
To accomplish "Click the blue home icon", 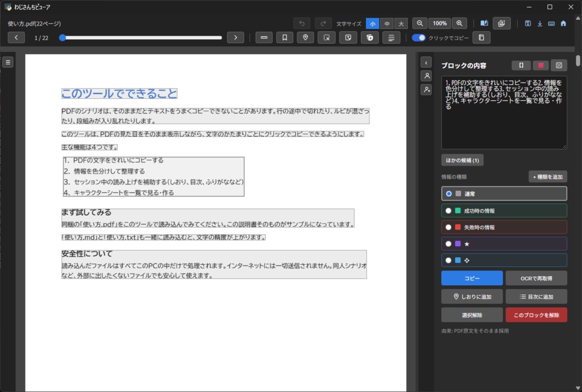I will (x=563, y=23).
